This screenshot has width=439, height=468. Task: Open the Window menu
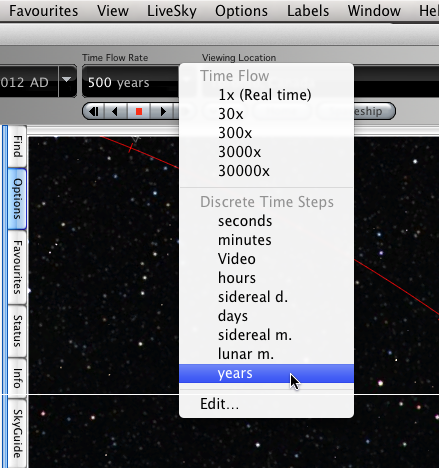pos(374,11)
